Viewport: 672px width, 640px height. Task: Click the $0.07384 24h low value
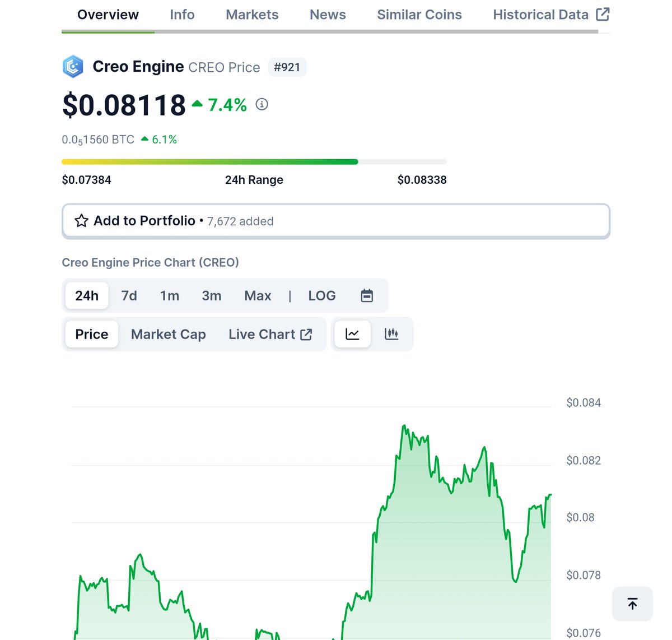click(x=86, y=180)
